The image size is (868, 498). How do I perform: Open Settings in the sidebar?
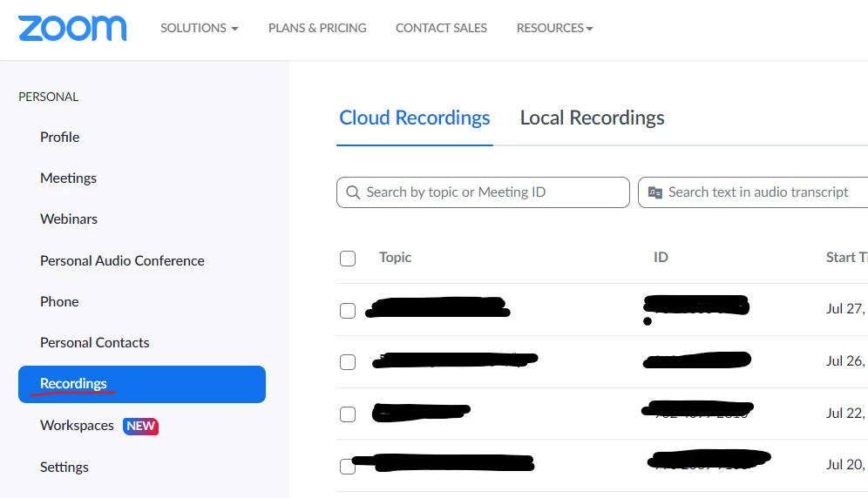coord(64,467)
